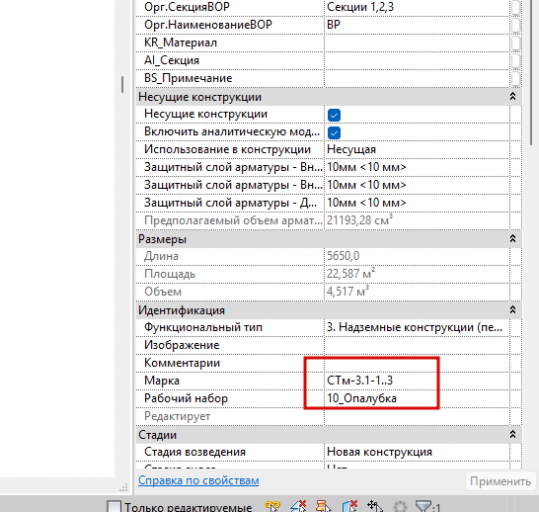The width and height of the screenshot is (539, 512).
Task: Uncheck Включить аналитическую модель checkbox
Action: 334,133
